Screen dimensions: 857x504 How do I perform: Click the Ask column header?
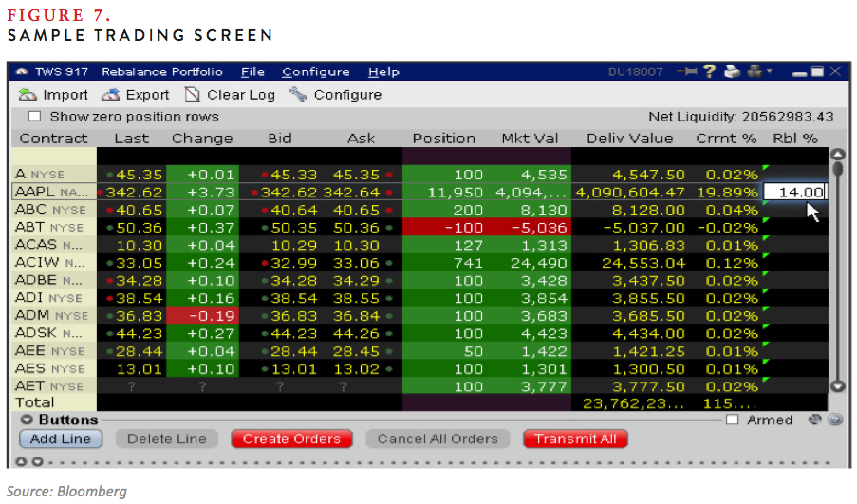pyautogui.click(x=361, y=139)
